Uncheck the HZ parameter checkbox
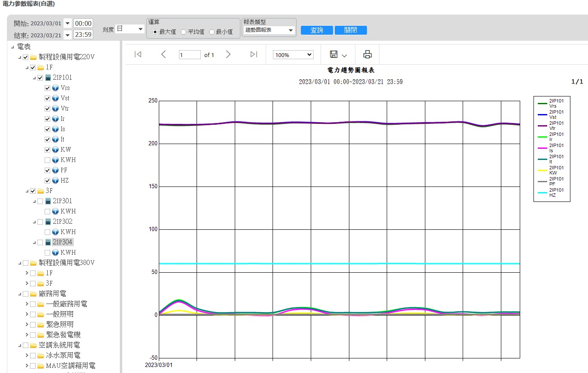 47,180
